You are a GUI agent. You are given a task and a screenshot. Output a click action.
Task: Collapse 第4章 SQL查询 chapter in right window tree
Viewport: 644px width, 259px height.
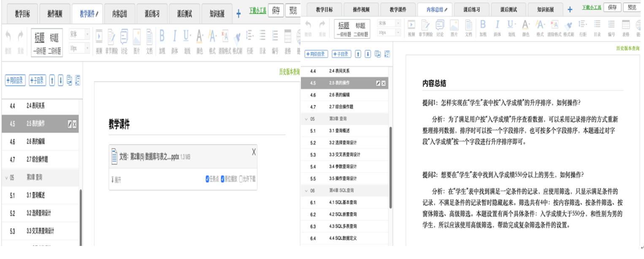click(306, 191)
